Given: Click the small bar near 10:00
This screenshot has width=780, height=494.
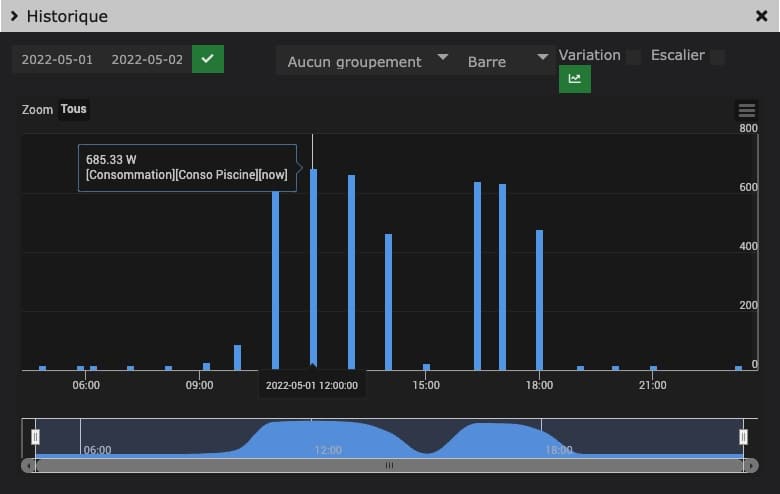Looking at the screenshot, I should 237,357.
